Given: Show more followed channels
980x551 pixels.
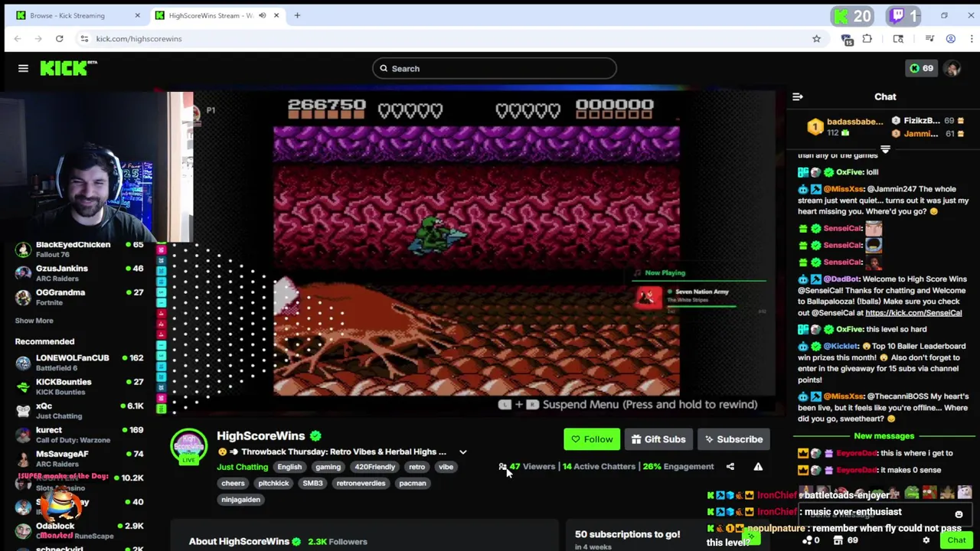Looking at the screenshot, I should [34, 321].
